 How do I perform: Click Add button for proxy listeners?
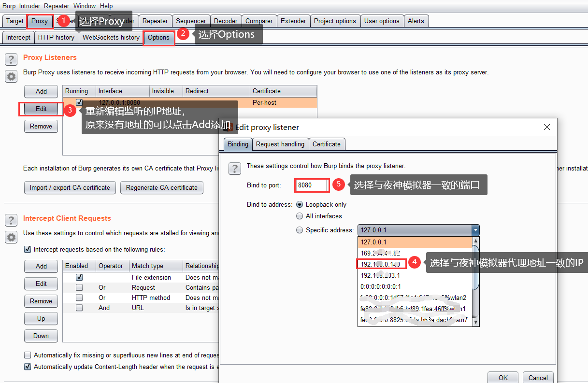41,91
